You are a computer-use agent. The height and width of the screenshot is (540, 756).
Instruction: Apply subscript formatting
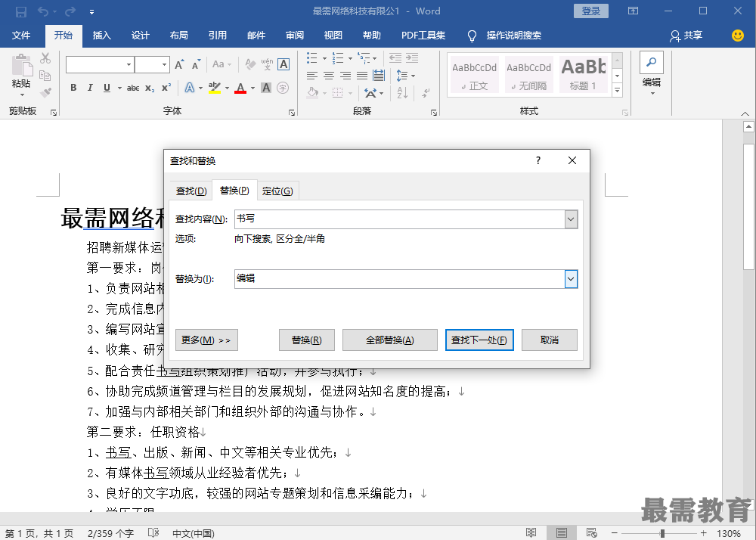pos(150,88)
